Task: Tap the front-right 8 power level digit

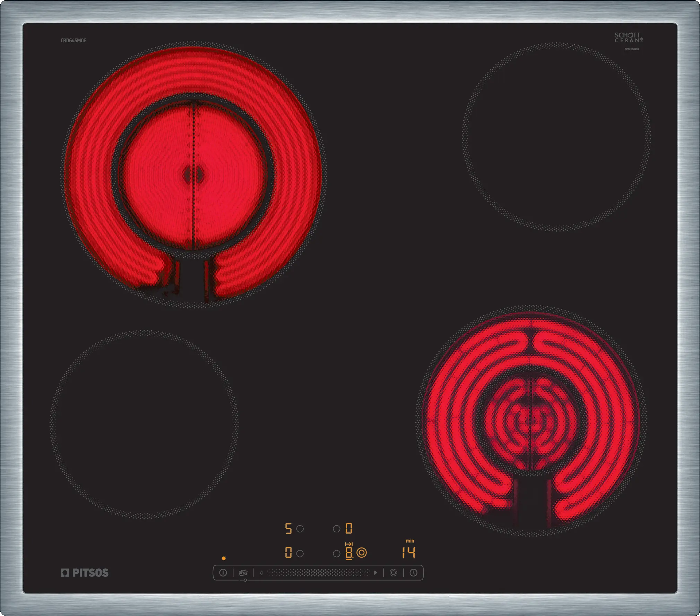Action: tap(349, 552)
